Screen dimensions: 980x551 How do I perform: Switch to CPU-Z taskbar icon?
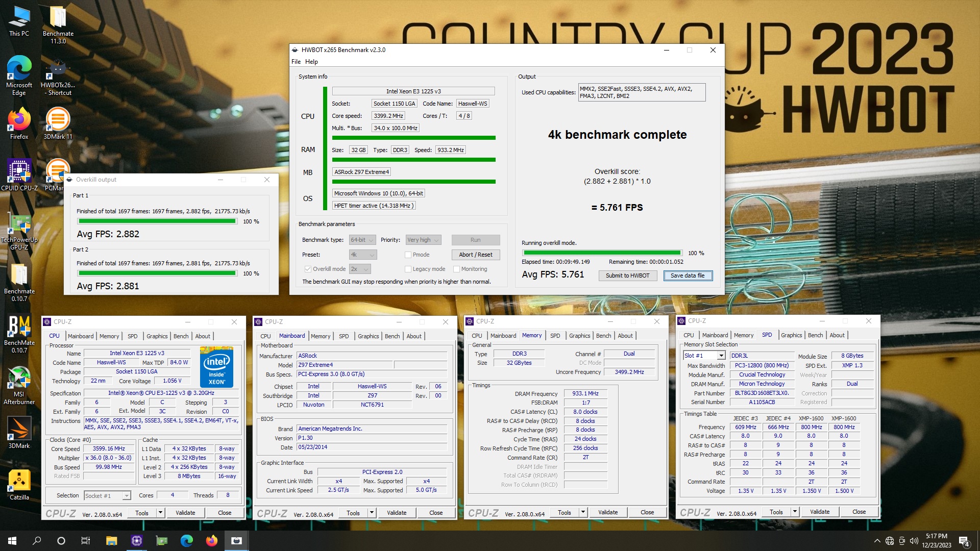[x=136, y=541]
